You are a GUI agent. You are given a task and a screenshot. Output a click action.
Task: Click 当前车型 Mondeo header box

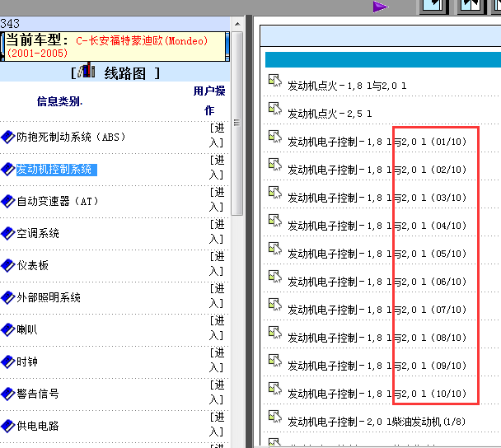tap(115, 46)
